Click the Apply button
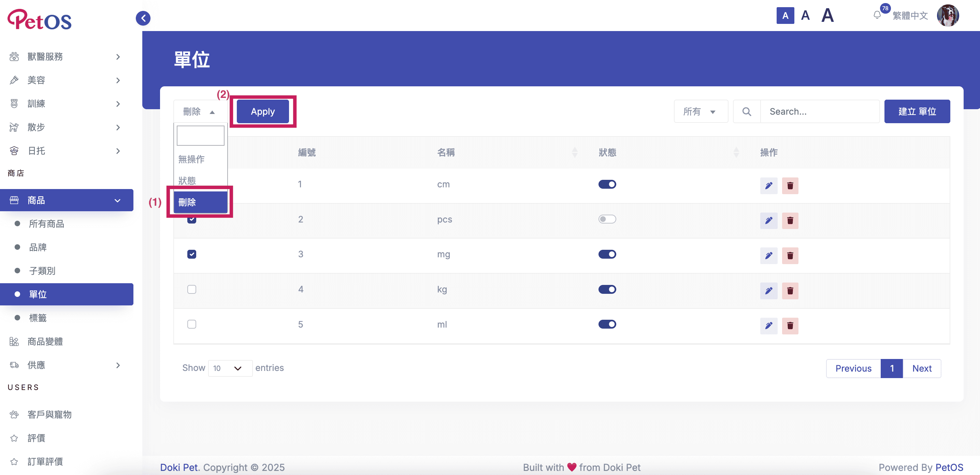The image size is (980, 475). (262, 112)
